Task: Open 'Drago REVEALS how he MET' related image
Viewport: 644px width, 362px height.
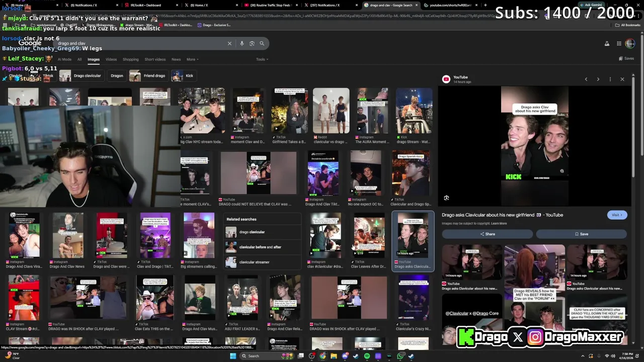Action: point(534,288)
